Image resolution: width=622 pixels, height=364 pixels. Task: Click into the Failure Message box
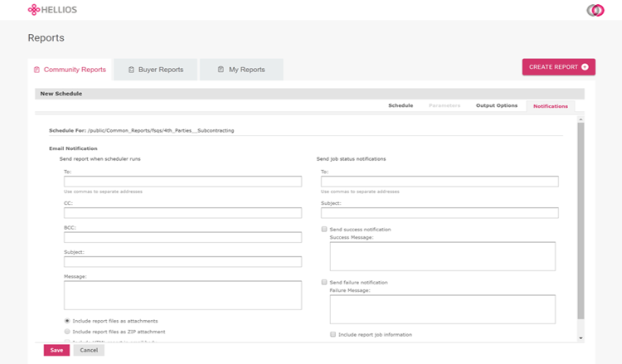point(443,309)
